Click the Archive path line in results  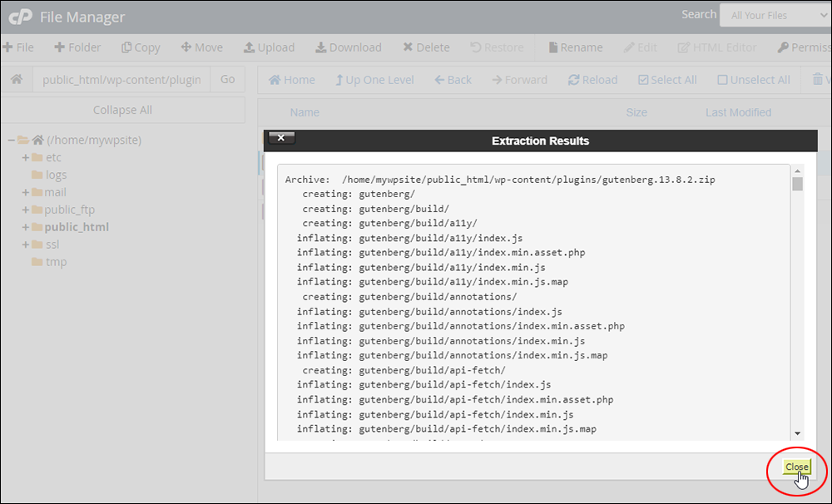point(500,180)
